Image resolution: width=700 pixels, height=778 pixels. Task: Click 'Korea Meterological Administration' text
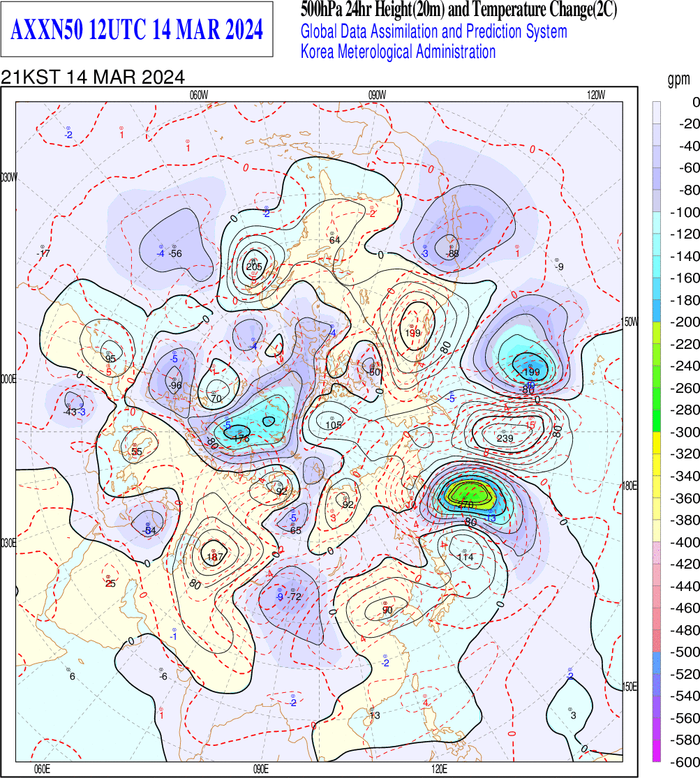[399, 52]
